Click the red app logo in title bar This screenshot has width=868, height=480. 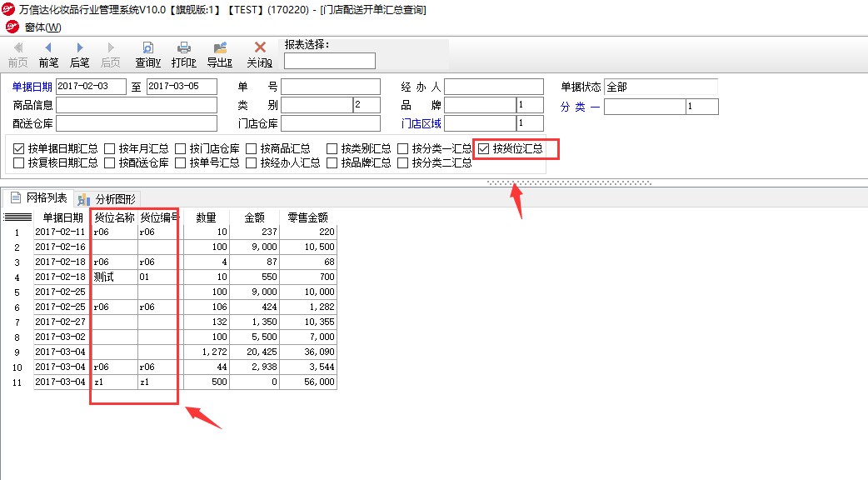[8, 9]
